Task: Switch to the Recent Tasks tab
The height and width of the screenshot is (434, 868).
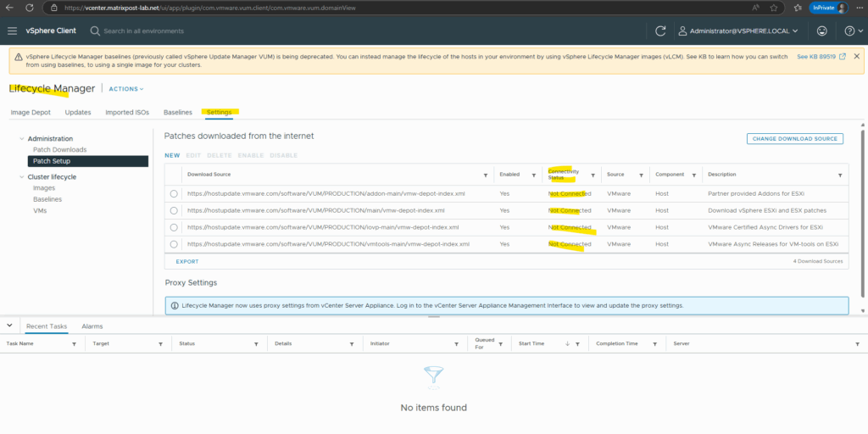Action: pyautogui.click(x=47, y=326)
